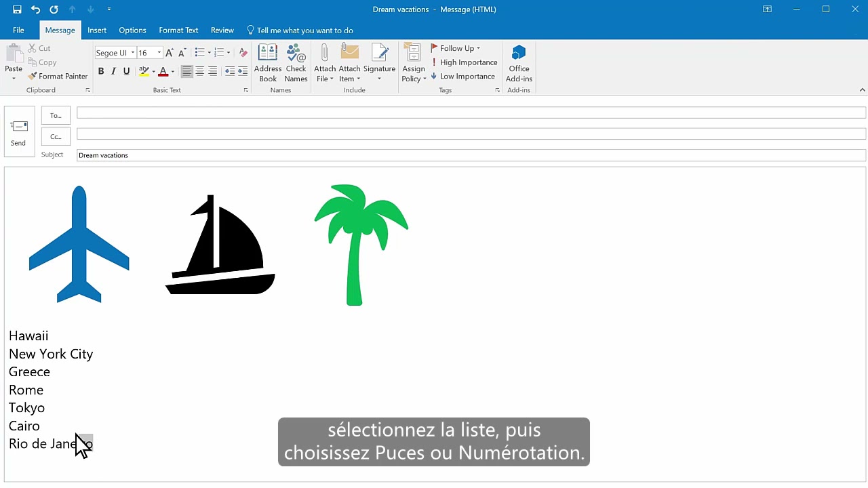This screenshot has height=488, width=868.
Task: Open font color picker arrow
Action: pos(173,71)
